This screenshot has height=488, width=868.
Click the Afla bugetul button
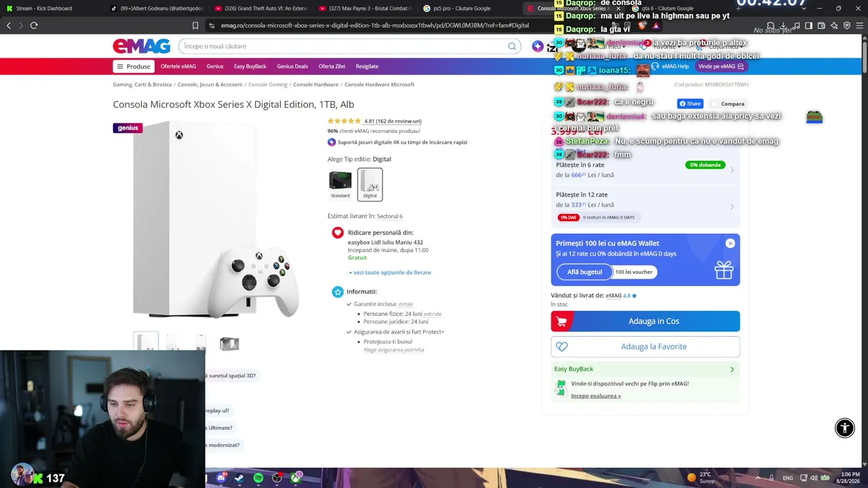click(x=585, y=272)
